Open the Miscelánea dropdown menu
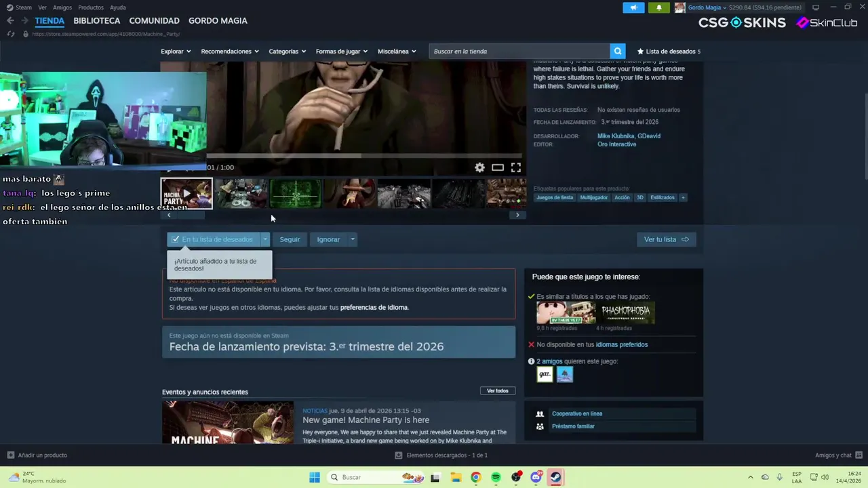The image size is (868, 488). point(397,52)
